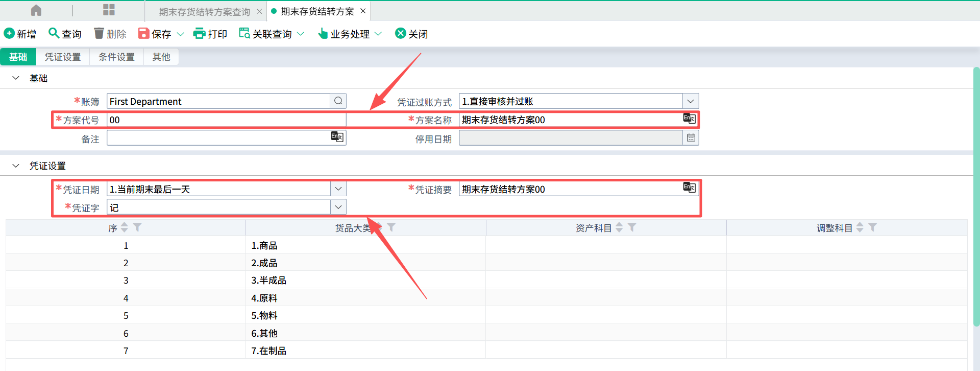Switch to the 条件设置 tab
Screen dimensions: 980x371
coord(116,57)
